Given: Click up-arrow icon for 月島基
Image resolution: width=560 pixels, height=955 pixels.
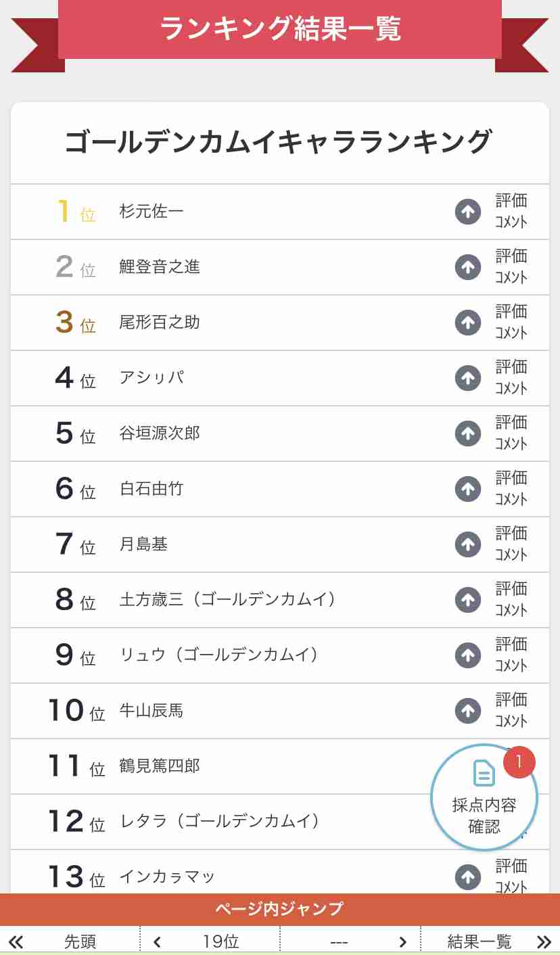Looking at the screenshot, I should pyautogui.click(x=467, y=544).
